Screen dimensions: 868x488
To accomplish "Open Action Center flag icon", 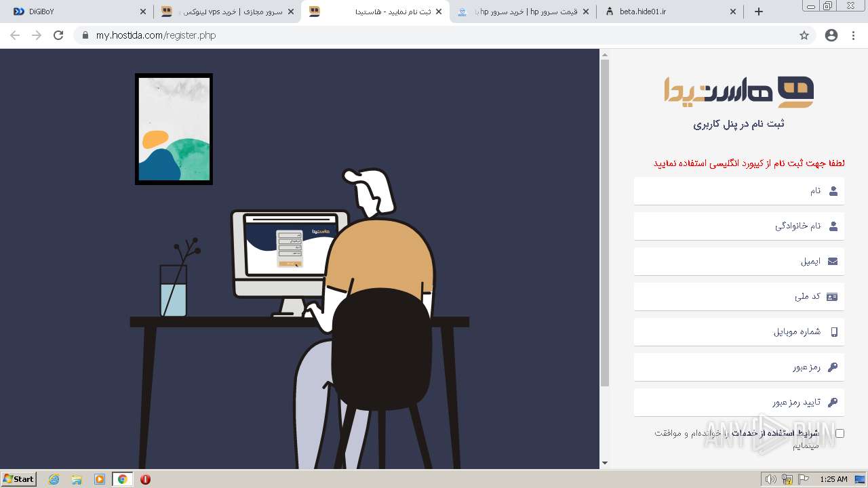I will [x=804, y=479].
